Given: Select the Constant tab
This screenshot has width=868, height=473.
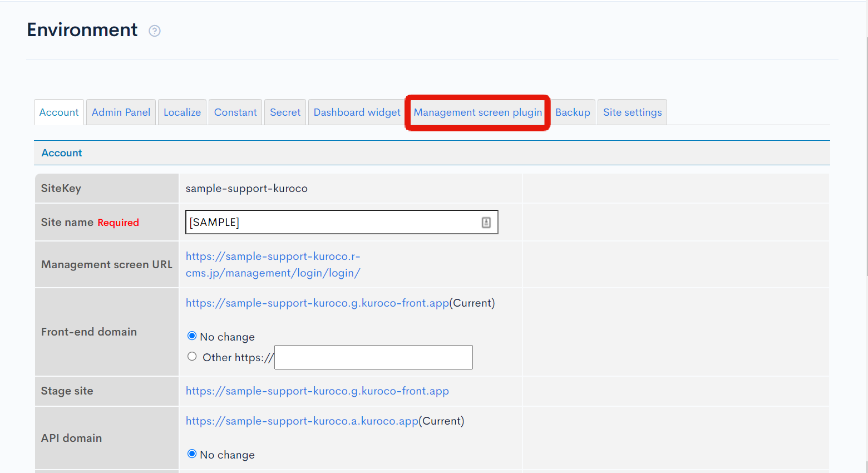Looking at the screenshot, I should 235,112.
